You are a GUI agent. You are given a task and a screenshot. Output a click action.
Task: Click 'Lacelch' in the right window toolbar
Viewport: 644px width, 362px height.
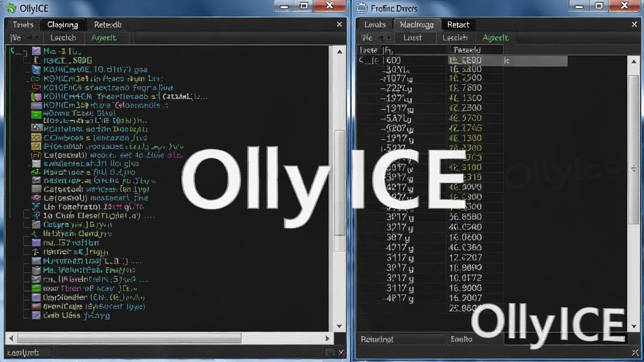coord(455,38)
